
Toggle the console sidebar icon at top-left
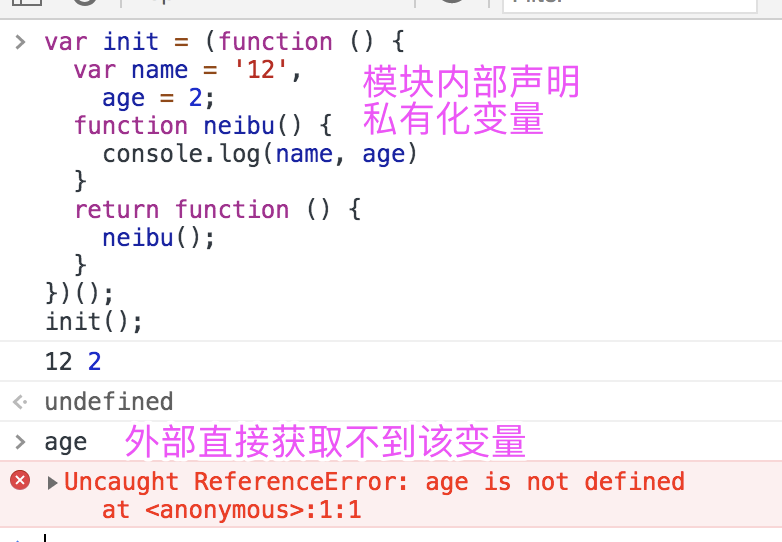[26, 2]
